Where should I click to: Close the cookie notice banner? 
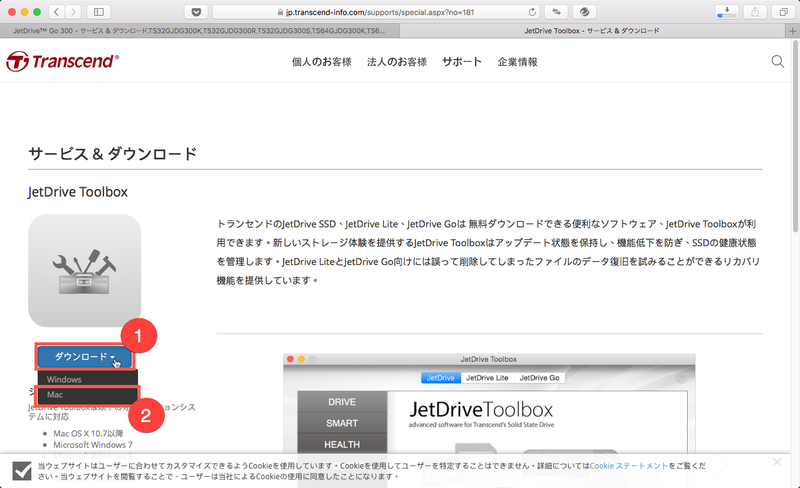point(777,462)
